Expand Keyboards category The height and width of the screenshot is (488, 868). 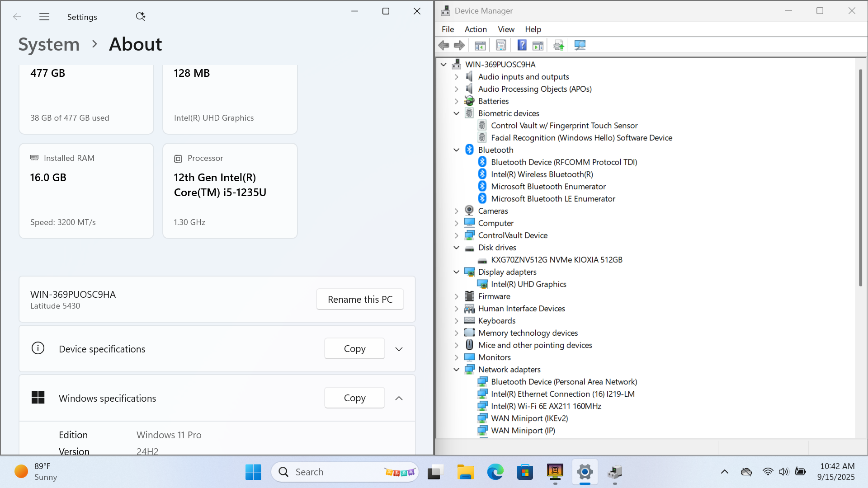pos(456,321)
